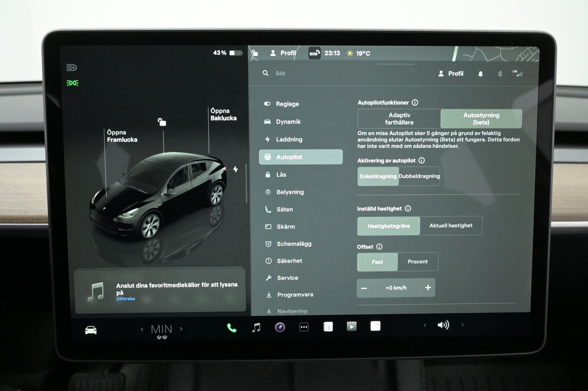This screenshot has height=391, width=588.
Task: Show all apps with three-dot icon
Action: point(304,327)
